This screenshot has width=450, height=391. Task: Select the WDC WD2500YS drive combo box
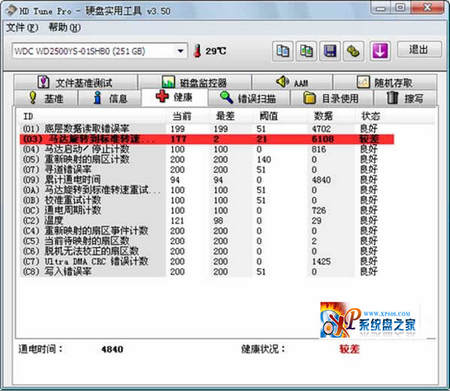(x=99, y=51)
